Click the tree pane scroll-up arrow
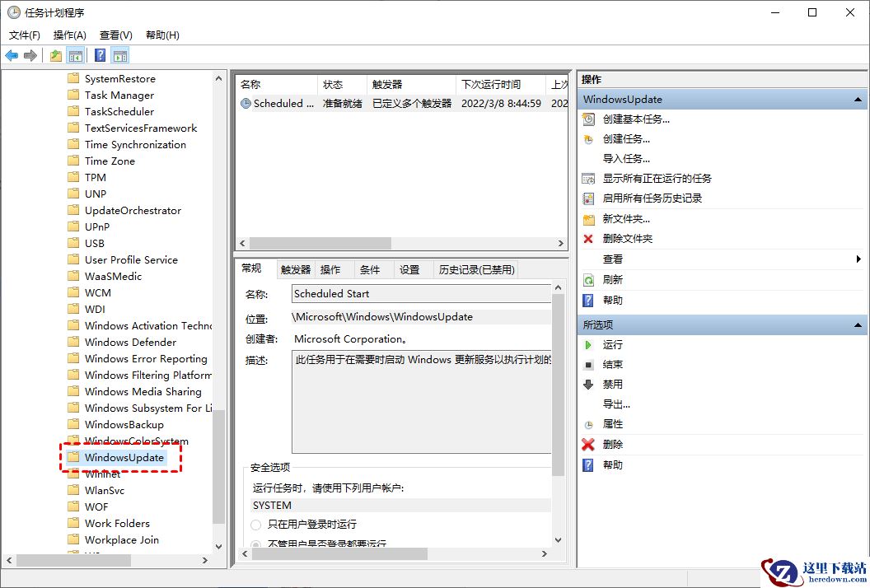 coord(218,79)
